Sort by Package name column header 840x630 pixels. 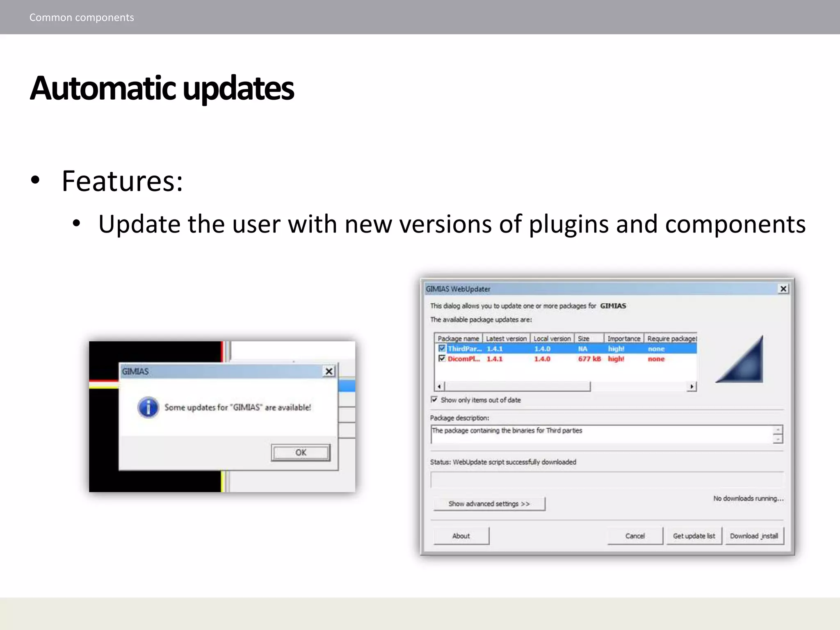(x=458, y=338)
